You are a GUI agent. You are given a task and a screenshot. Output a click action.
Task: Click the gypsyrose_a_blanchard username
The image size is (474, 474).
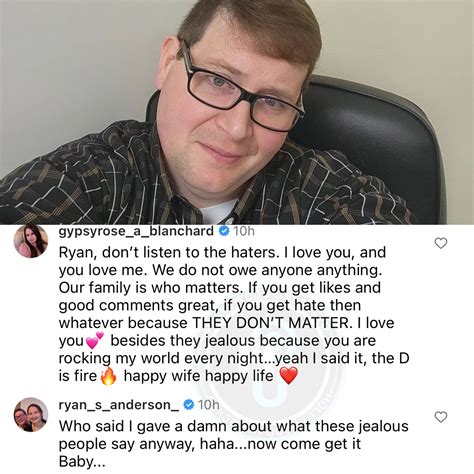[136, 231]
